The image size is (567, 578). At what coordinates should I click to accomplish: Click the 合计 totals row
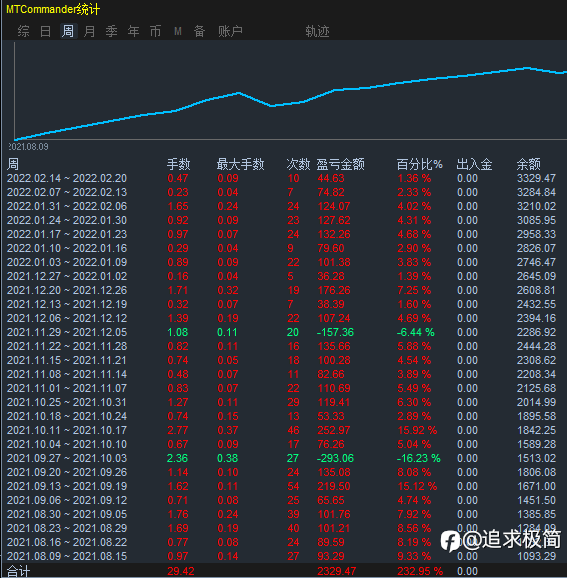(284, 571)
